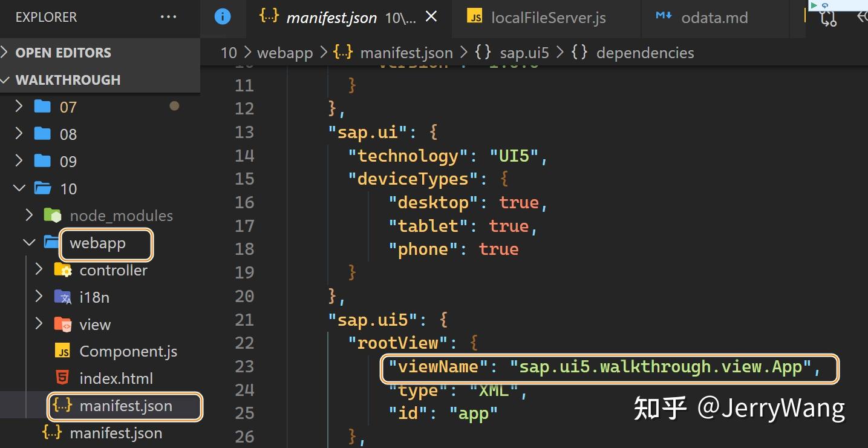The image size is (868, 448).
Task: Click line number 23 in the editor gutter
Action: point(244,366)
